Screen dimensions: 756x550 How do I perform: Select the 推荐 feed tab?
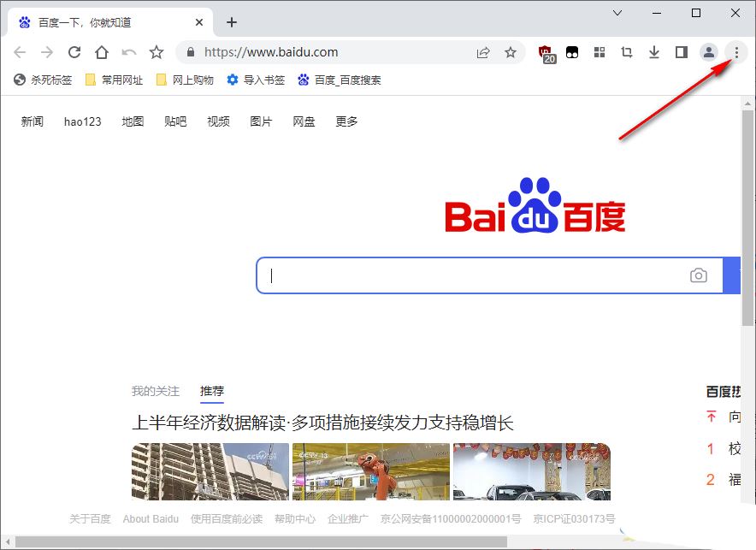[x=212, y=391]
